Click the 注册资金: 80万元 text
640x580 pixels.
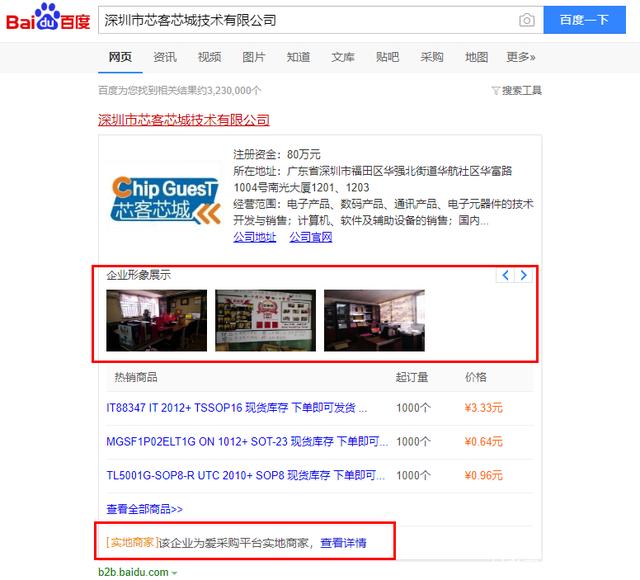point(277,154)
